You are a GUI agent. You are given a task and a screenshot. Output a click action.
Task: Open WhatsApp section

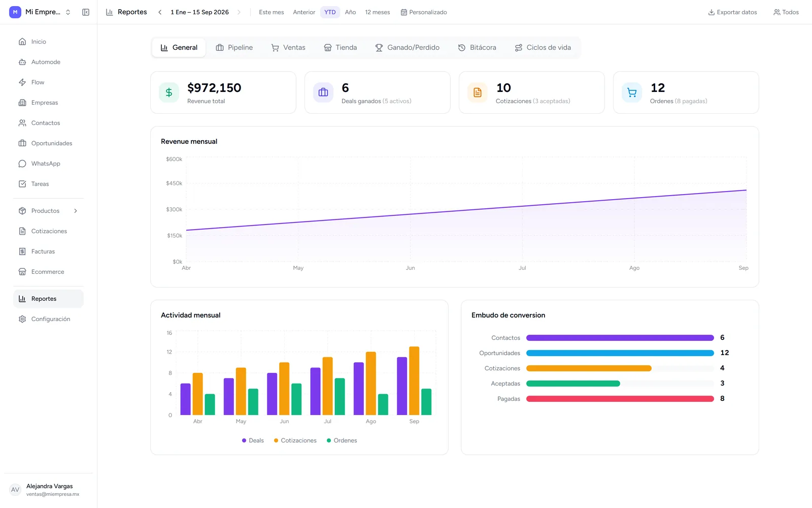(48, 164)
